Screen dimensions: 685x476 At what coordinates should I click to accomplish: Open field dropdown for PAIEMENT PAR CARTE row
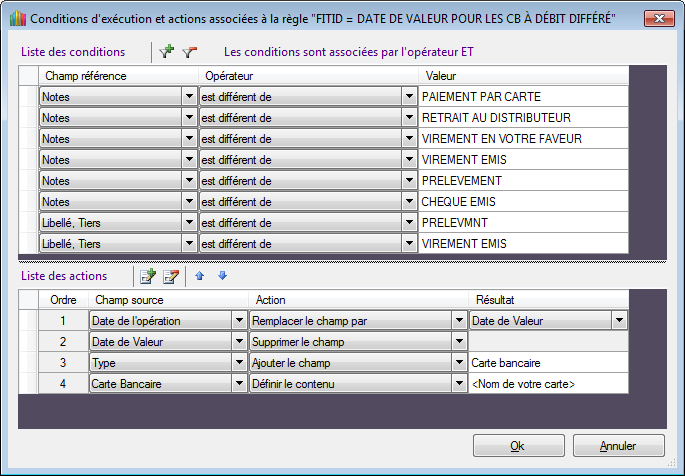click(x=189, y=97)
